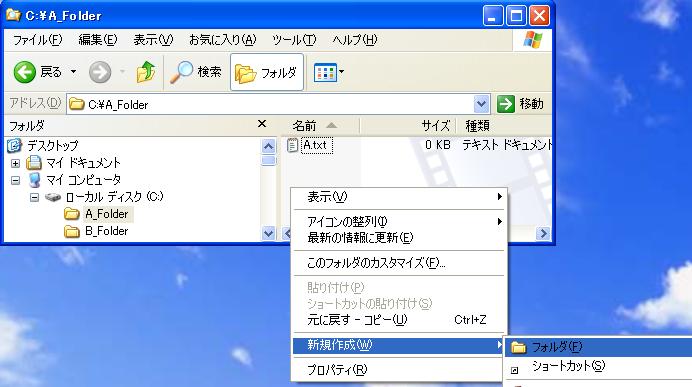Choose 元に戻す - コピー(U)
692x387 pixels.
point(399,319)
